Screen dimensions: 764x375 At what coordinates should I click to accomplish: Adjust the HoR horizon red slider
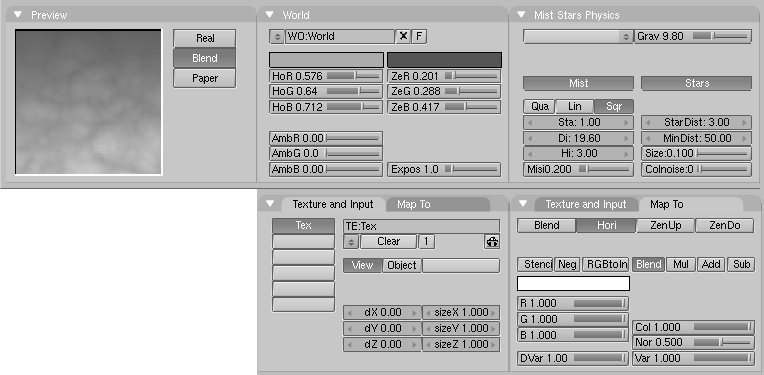coord(326,76)
